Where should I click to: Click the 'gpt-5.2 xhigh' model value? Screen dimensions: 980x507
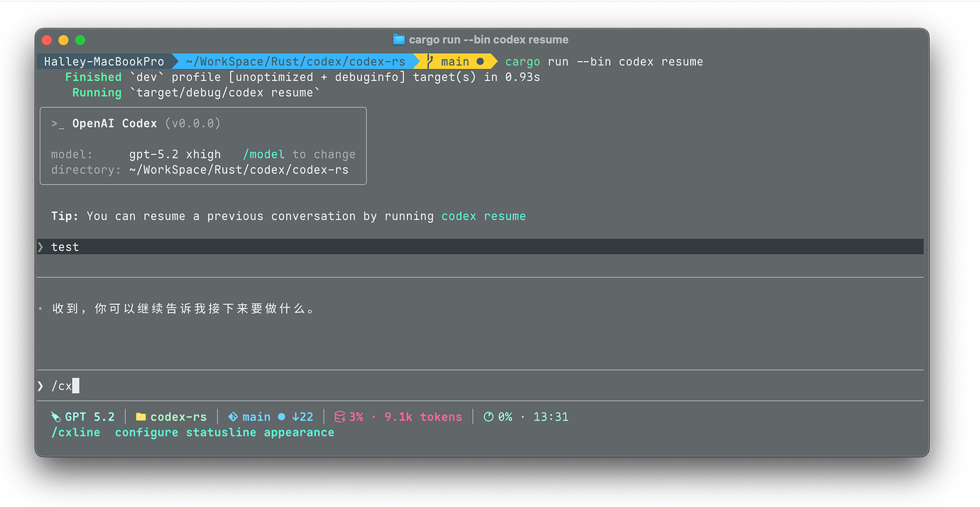[x=175, y=154]
